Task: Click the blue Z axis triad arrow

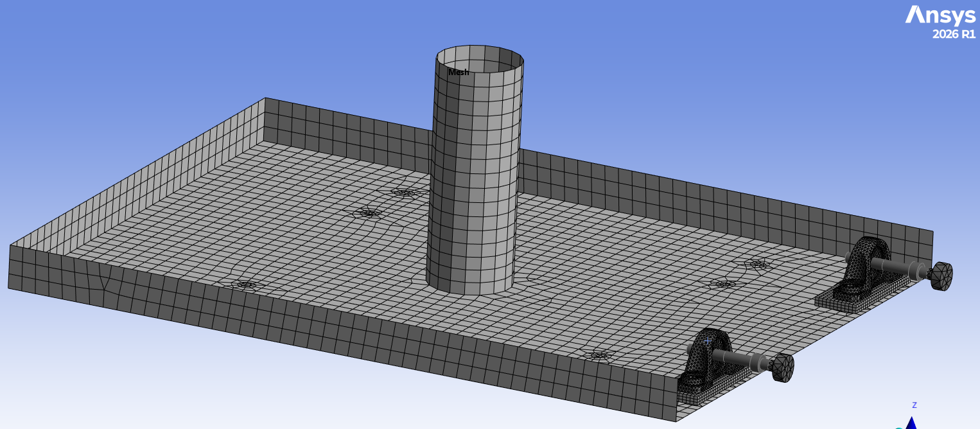Action: pos(910,423)
